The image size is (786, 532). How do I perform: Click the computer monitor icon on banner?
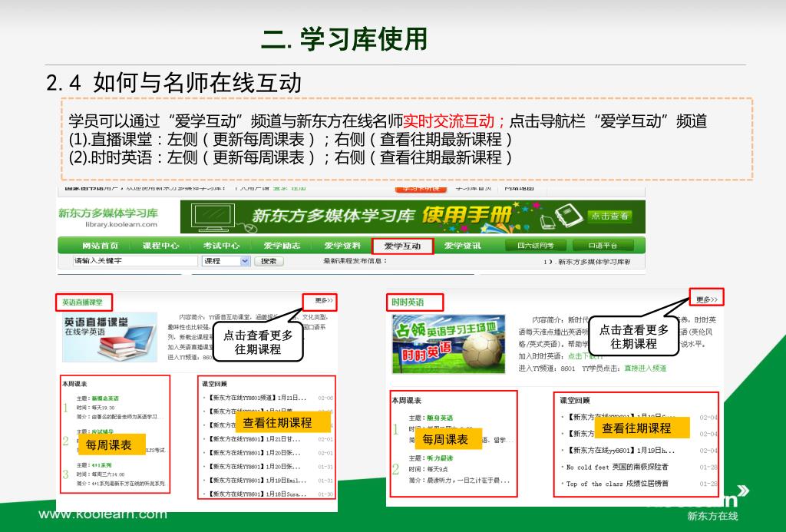tap(215, 217)
